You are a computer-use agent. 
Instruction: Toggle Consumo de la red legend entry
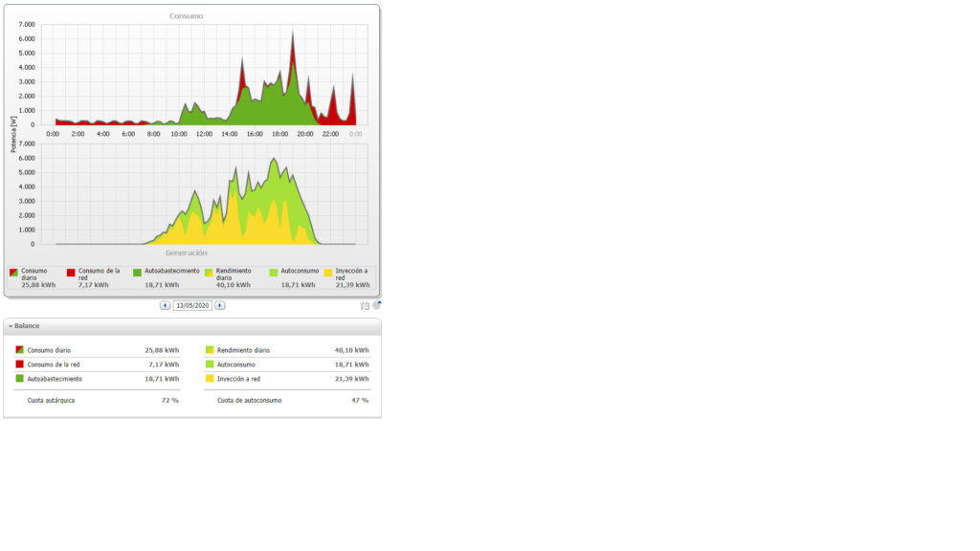pyautogui.click(x=71, y=273)
